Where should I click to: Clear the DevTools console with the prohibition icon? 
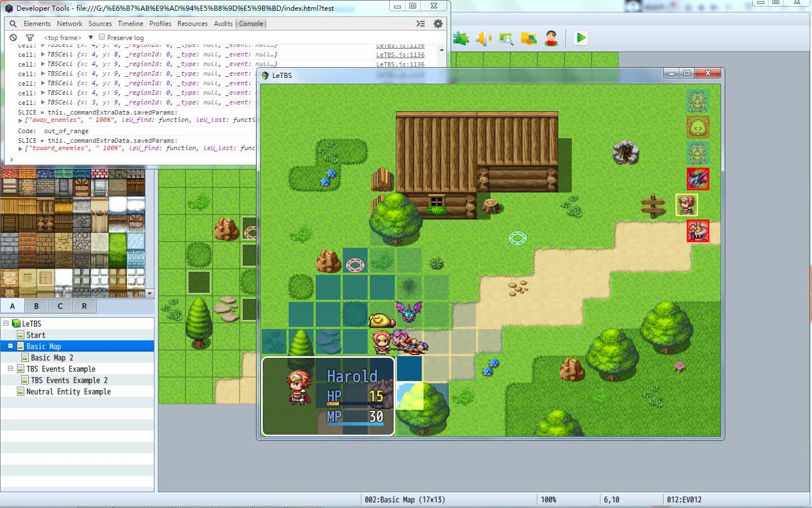pyautogui.click(x=12, y=37)
